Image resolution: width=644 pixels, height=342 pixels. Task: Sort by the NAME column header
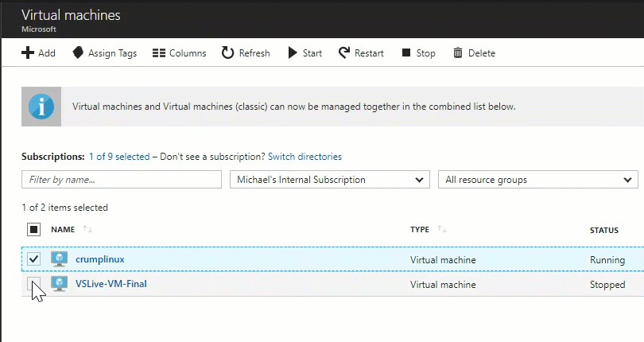pyautogui.click(x=63, y=230)
